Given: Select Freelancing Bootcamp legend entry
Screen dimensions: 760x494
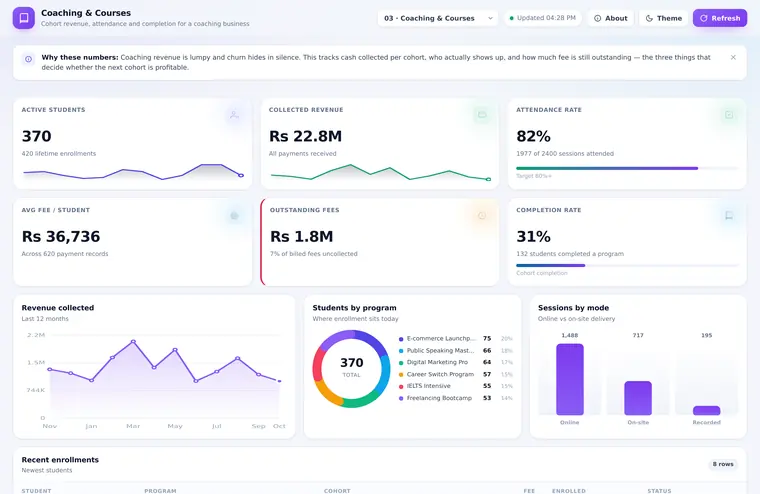Looking at the screenshot, I should (x=456, y=398).
